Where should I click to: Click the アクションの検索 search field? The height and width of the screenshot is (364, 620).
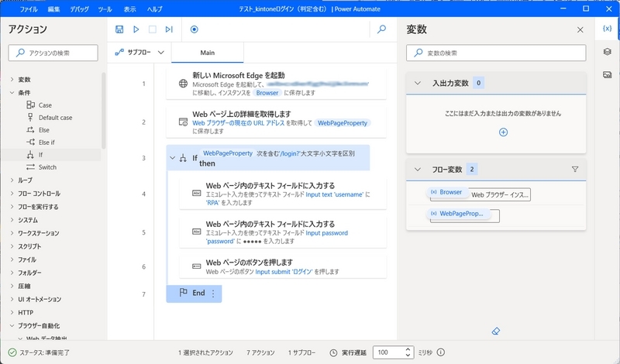tap(53, 53)
